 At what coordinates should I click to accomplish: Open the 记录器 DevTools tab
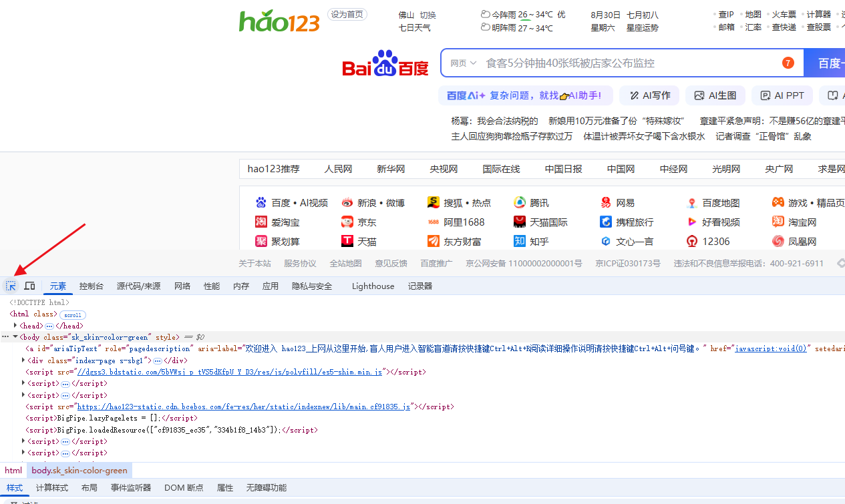pyautogui.click(x=420, y=286)
